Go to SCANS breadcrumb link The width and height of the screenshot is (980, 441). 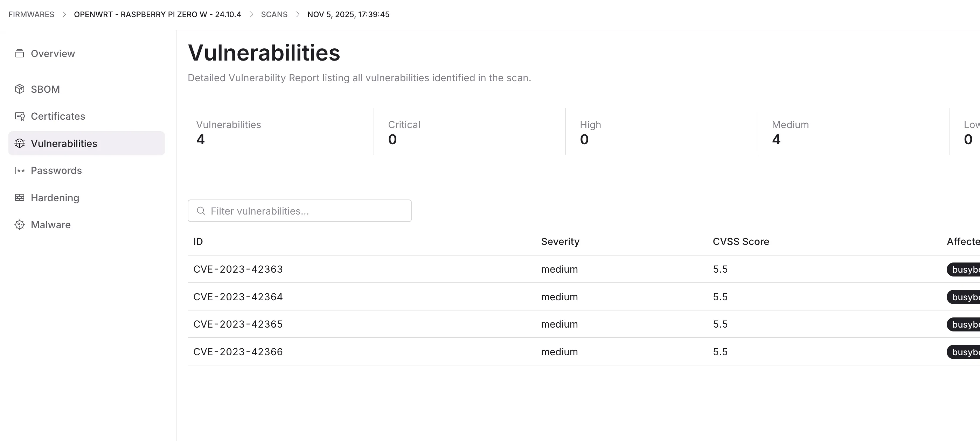pyautogui.click(x=274, y=14)
